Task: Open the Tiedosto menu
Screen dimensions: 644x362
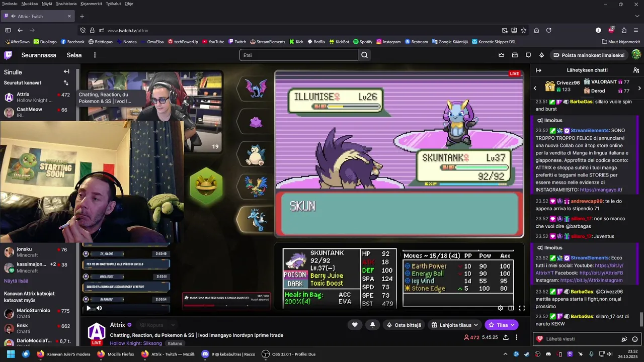Action: [x=10, y=4]
